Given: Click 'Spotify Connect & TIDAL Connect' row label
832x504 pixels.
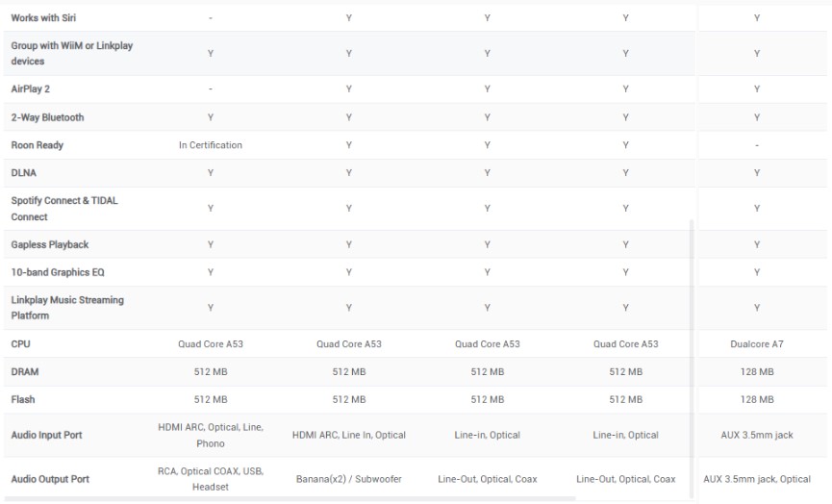Looking at the screenshot, I should coord(64,209).
